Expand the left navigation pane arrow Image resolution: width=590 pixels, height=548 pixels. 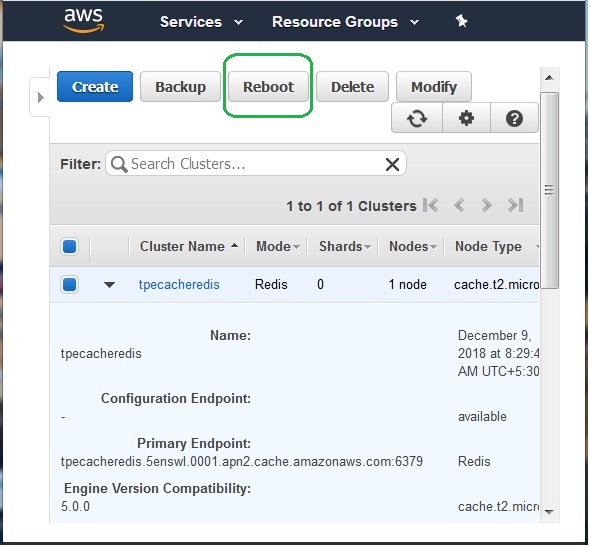pyautogui.click(x=41, y=97)
